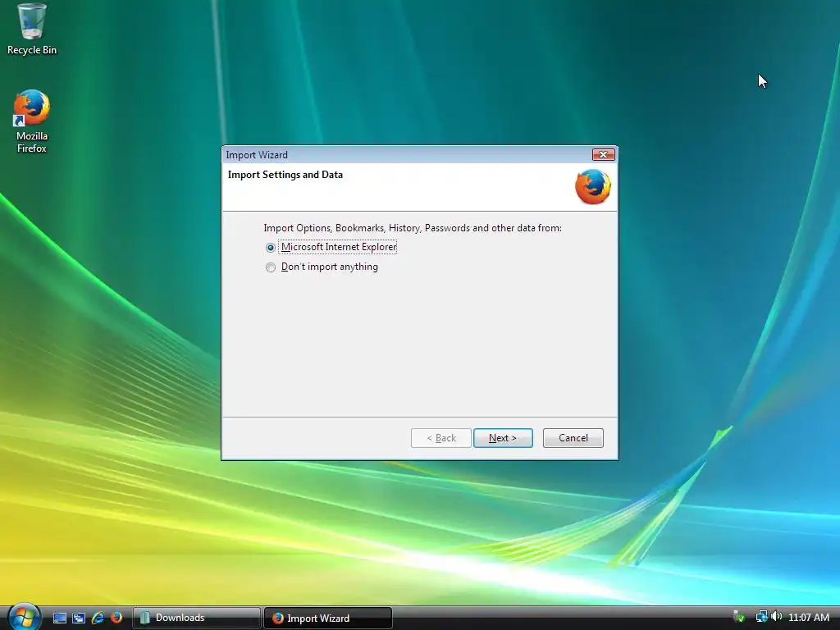
Task: Select the Mozilla Firefox desktop shortcut
Action: click(x=32, y=121)
